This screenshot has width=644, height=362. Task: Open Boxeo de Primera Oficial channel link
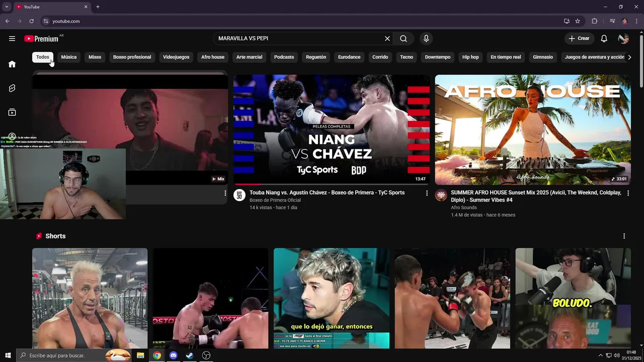point(275,200)
